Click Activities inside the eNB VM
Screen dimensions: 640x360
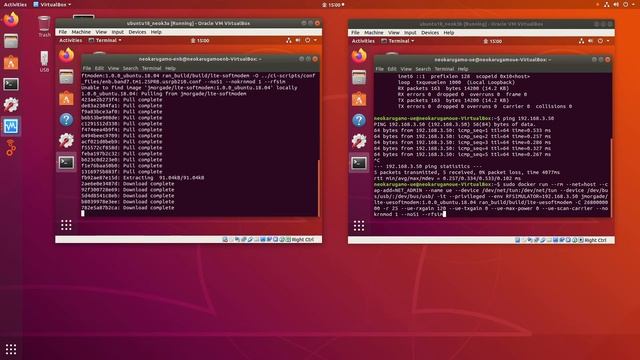(71, 40)
